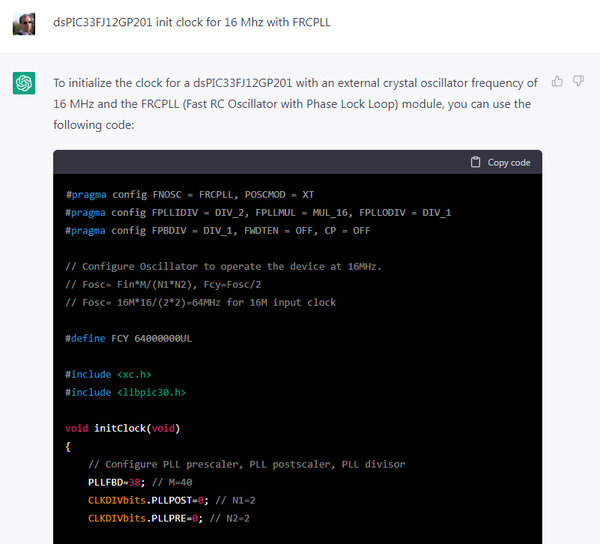Click the 'CLKDIVbits.PLLPOST=0' statement

pyautogui.click(x=148, y=500)
